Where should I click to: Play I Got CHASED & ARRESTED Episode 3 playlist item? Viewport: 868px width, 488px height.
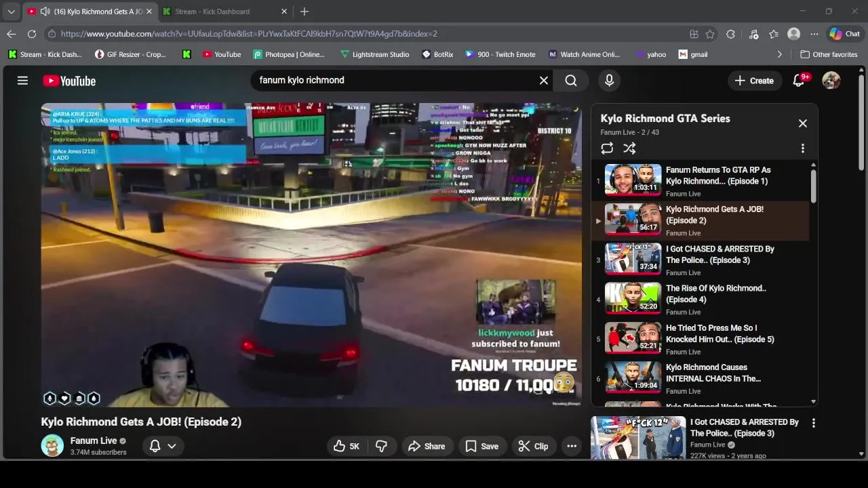[701, 260]
